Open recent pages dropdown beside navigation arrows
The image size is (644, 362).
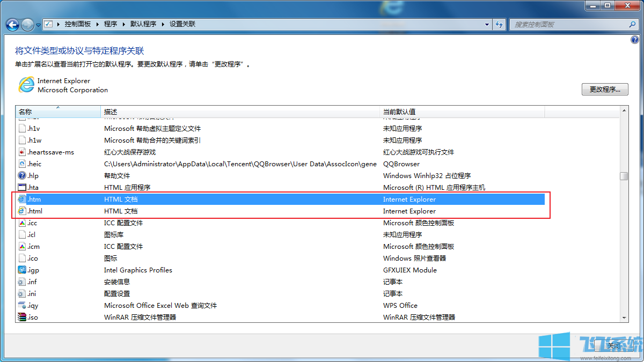[x=37, y=24]
